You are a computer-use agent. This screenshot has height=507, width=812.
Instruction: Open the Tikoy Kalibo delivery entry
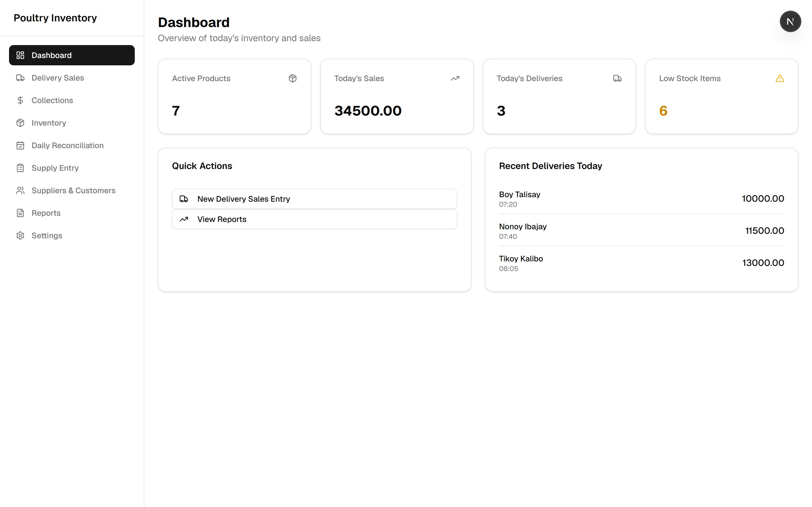click(x=641, y=263)
